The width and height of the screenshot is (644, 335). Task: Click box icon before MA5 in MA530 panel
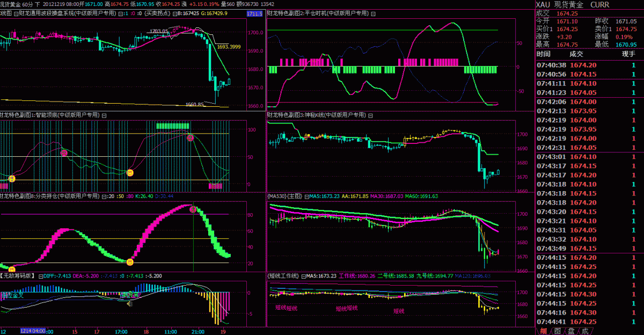point(306,196)
